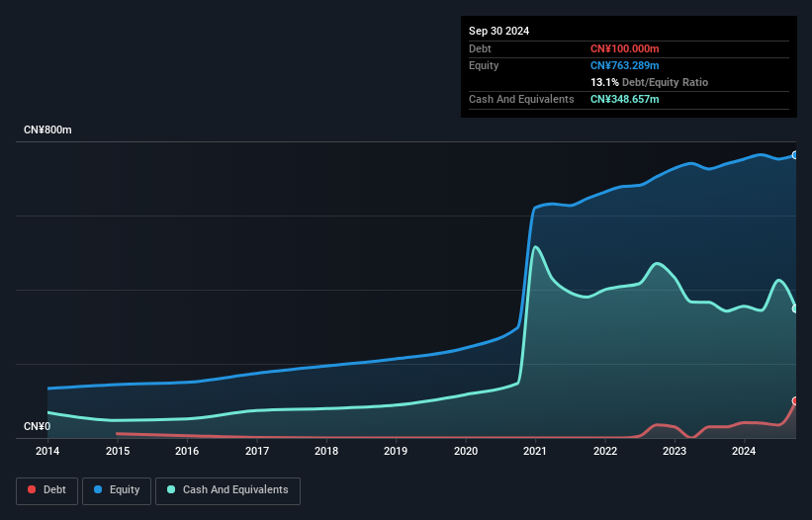This screenshot has height=520, width=812.
Task: Click the 13.1% Debt/Equity Ratio text
Action: pyautogui.click(x=649, y=82)
